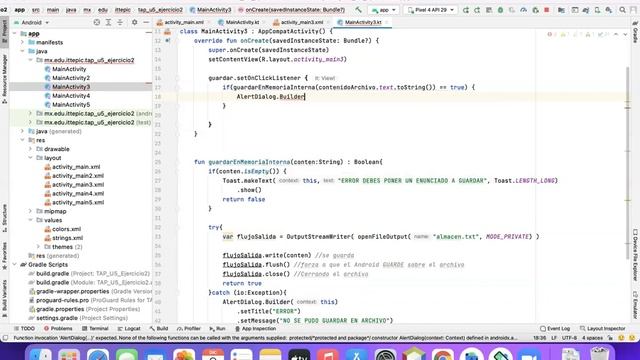The width and height of the screenshot is (640, 360).
Task: Click the Attach Debugger to Android Process icon
Action: coord(535,10)
